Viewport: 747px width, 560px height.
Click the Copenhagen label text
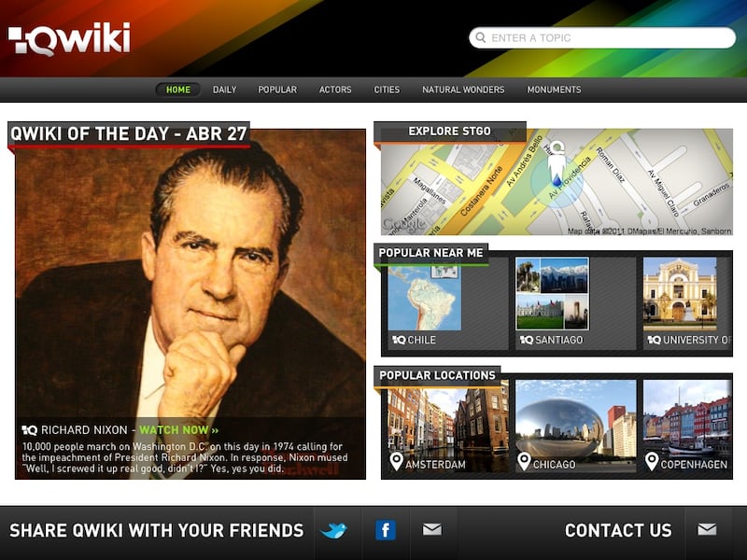point(694,464)
